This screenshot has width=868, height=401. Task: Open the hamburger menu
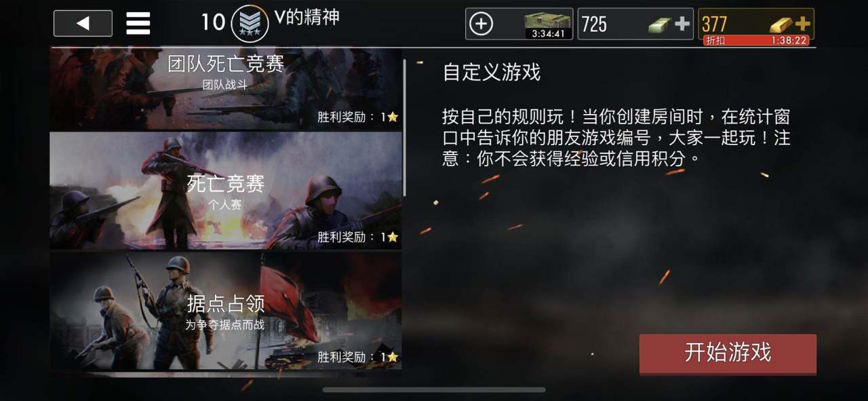[138, 24]
